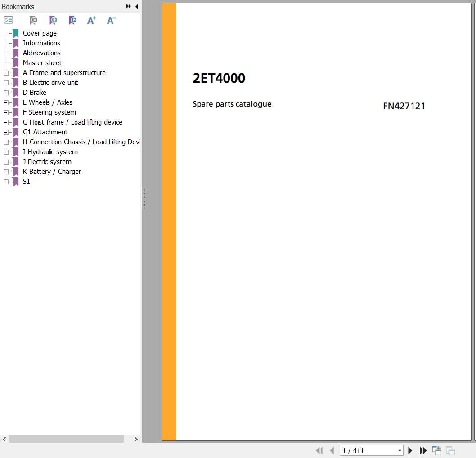The image size is (476, 458).
Task: Expand F Steering system node
Action: pyautogui.click(x=6, y=112)
